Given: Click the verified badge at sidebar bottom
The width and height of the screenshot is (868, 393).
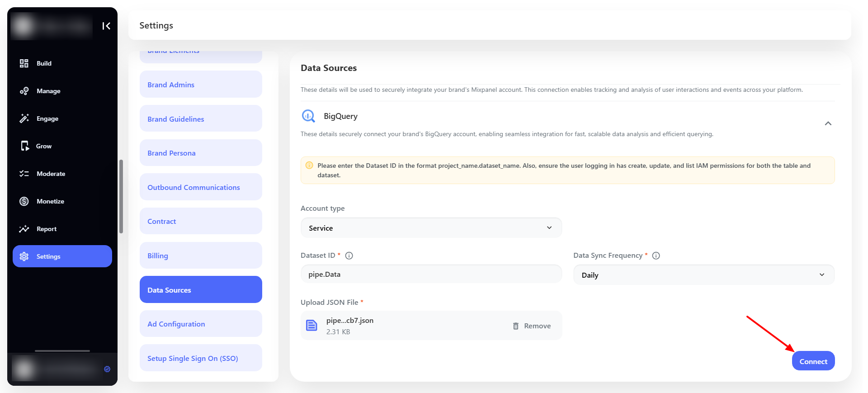Looking at the screenshot, I should pos(107,369).
